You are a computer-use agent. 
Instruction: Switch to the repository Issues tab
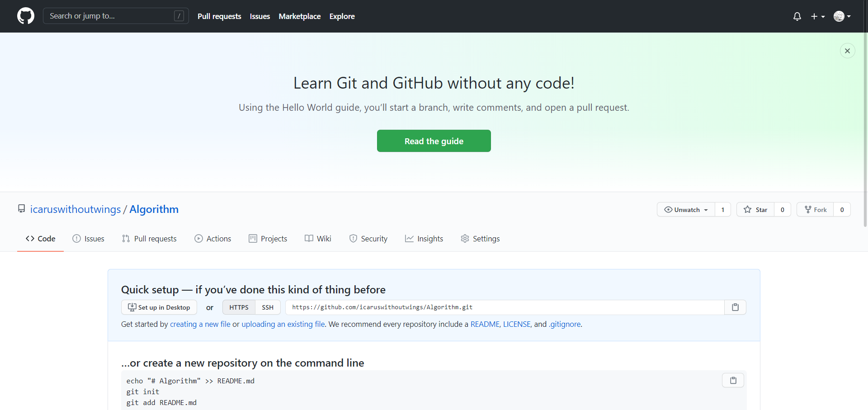point(88,239)
